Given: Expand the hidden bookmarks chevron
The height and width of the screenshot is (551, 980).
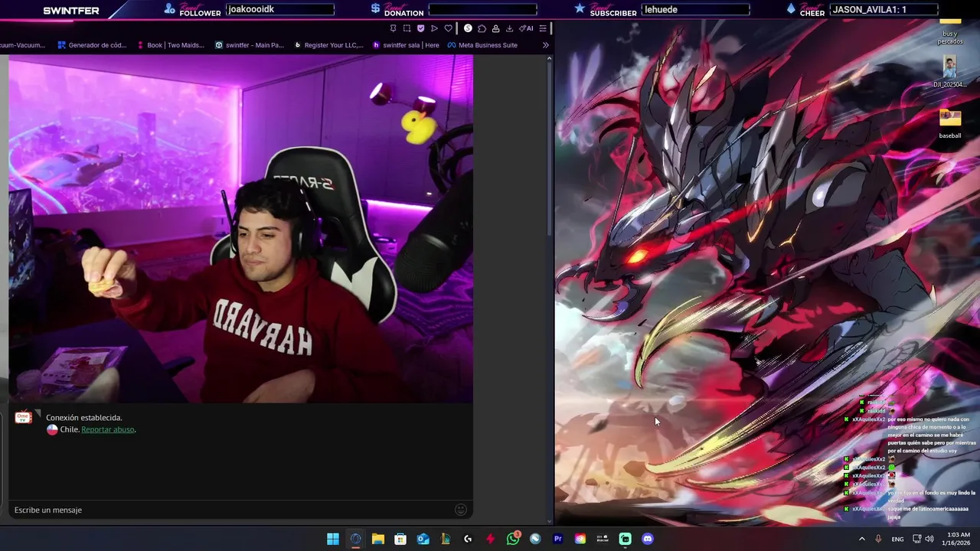Looking at the screenshot, I should 545,45.
